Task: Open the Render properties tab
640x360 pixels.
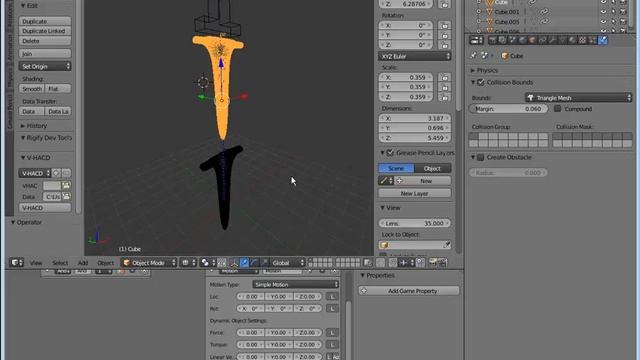Action: (x=493, y=40)
